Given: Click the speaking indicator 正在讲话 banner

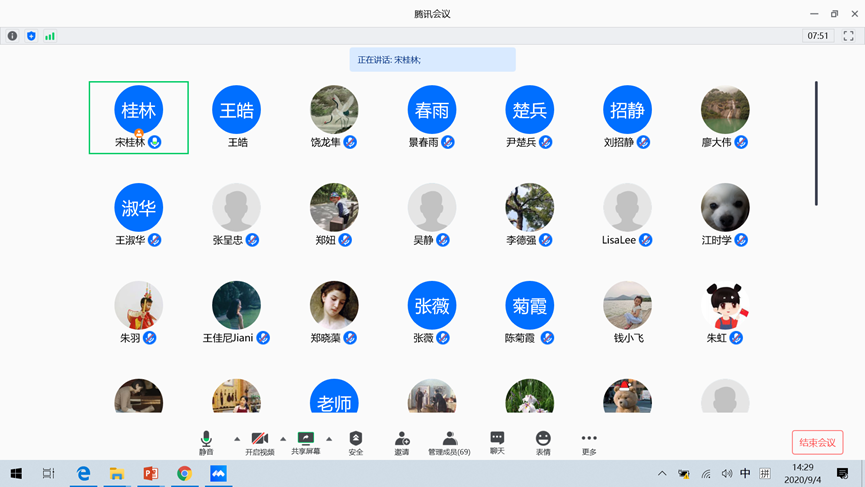Looking at the screenshot, I should click(x=432, y=60).
